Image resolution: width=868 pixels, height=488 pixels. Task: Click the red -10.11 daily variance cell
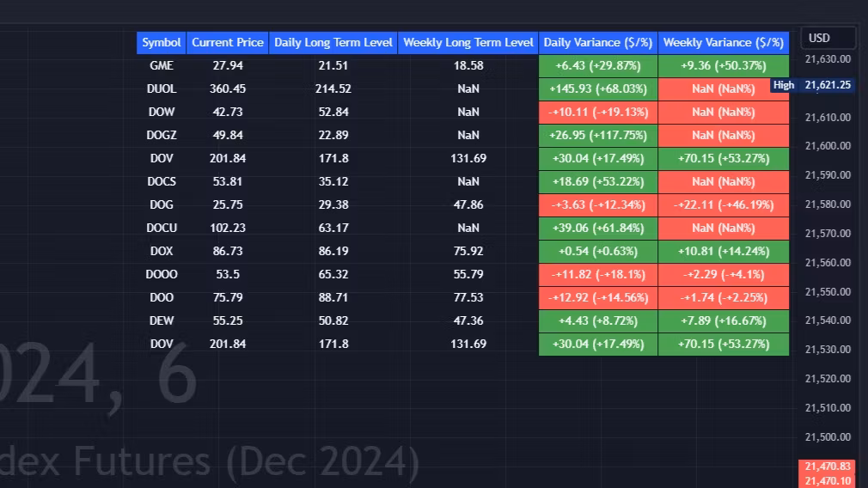598,112
